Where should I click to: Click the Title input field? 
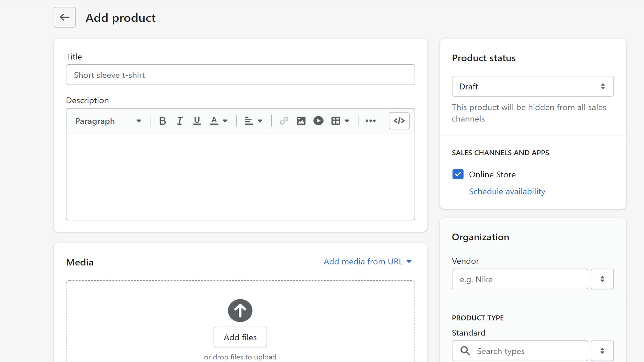click(x=240, y=75)
